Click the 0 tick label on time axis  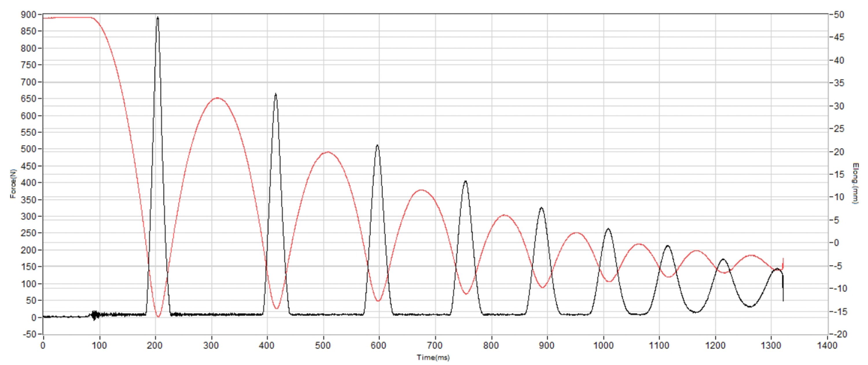[43, 346]
